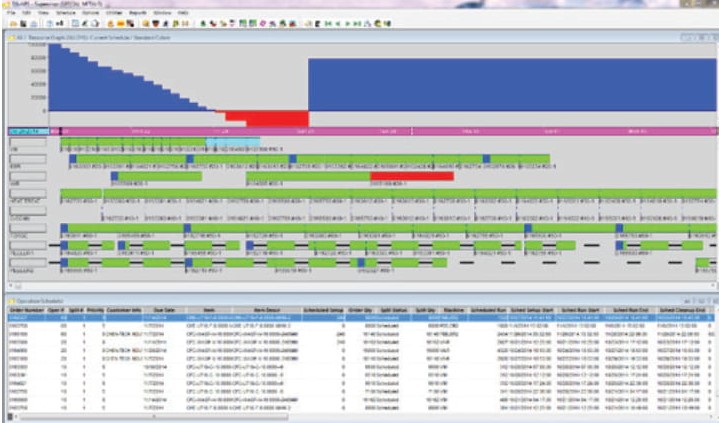
Task: Sort by the Customer Info column header
Action: tap(124, 310)
